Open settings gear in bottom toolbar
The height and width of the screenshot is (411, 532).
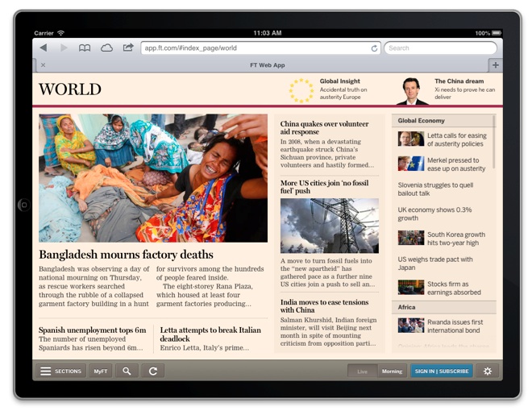tap(488, 371)
